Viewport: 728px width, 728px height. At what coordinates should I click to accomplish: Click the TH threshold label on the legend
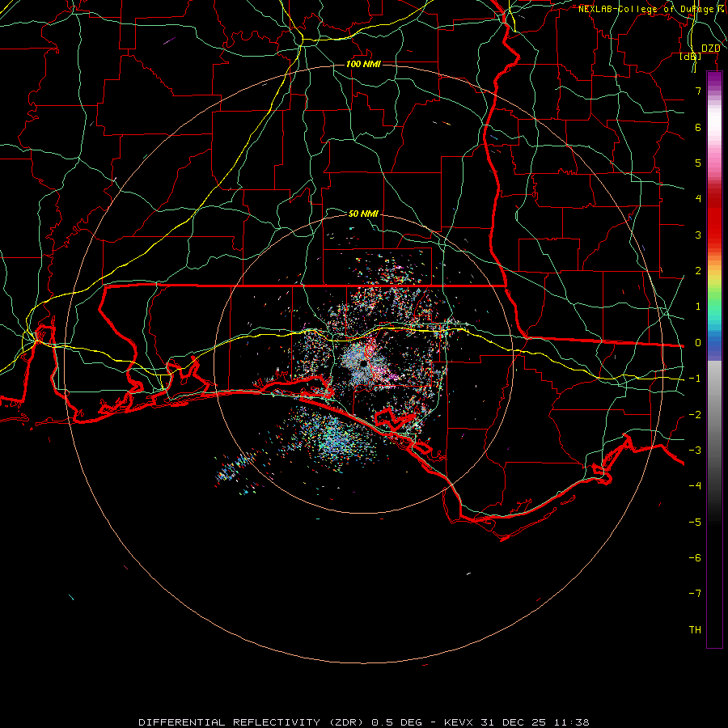point(695,630)
